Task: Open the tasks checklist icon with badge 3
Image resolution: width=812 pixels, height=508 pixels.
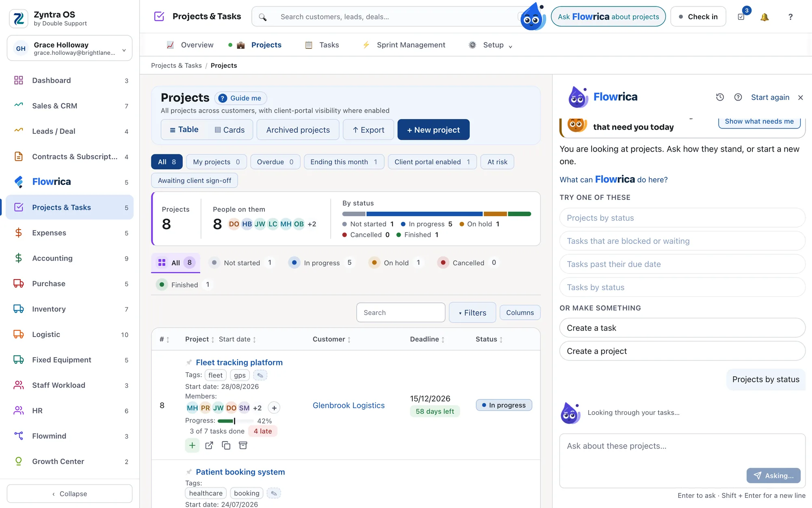Action: (741, 17)
